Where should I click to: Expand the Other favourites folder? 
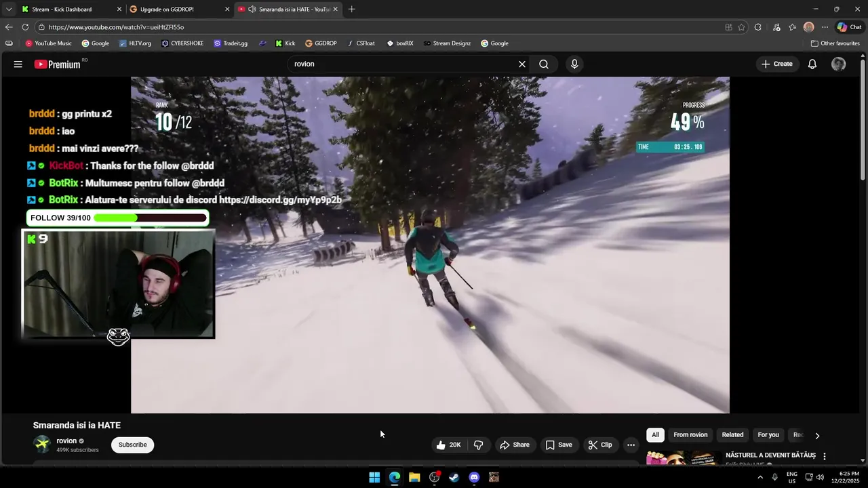pos(835,43)
